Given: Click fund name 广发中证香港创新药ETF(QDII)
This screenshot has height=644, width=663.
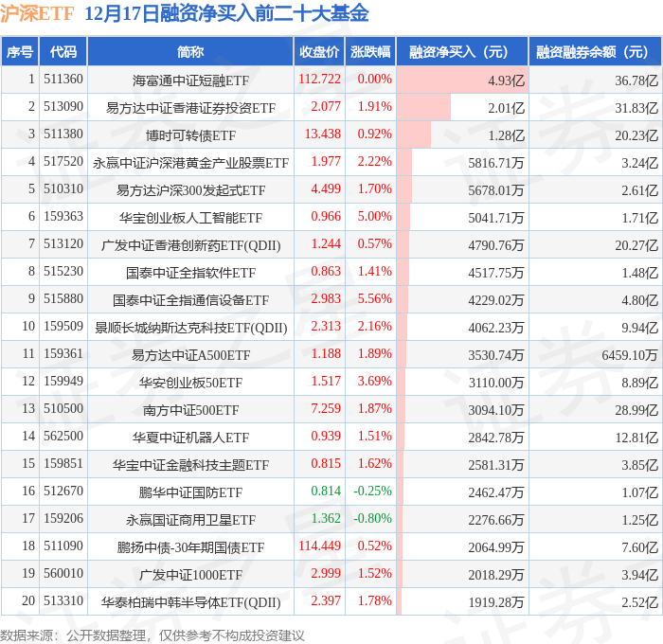Looking at the screenshot, I should pyautogui.click(x=190, y=245).
